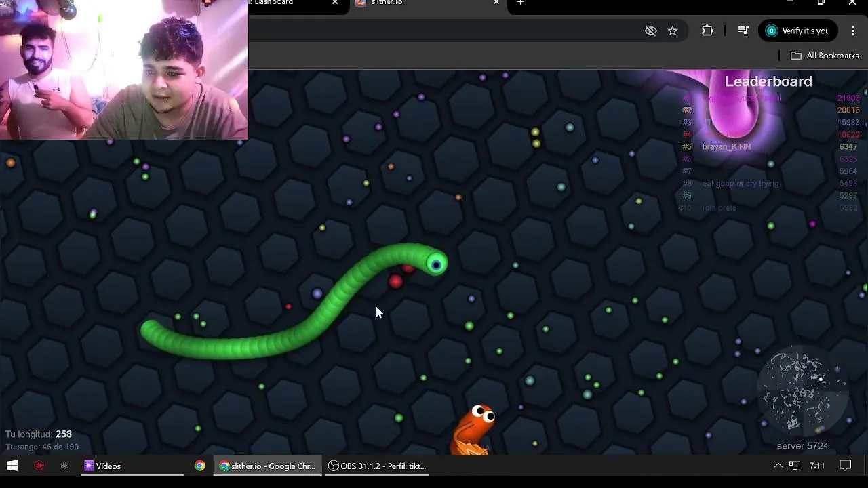The width and height of the screenshot is (868, 488).
Task: Open the notification center icon
Action: [x=845, y=466]
